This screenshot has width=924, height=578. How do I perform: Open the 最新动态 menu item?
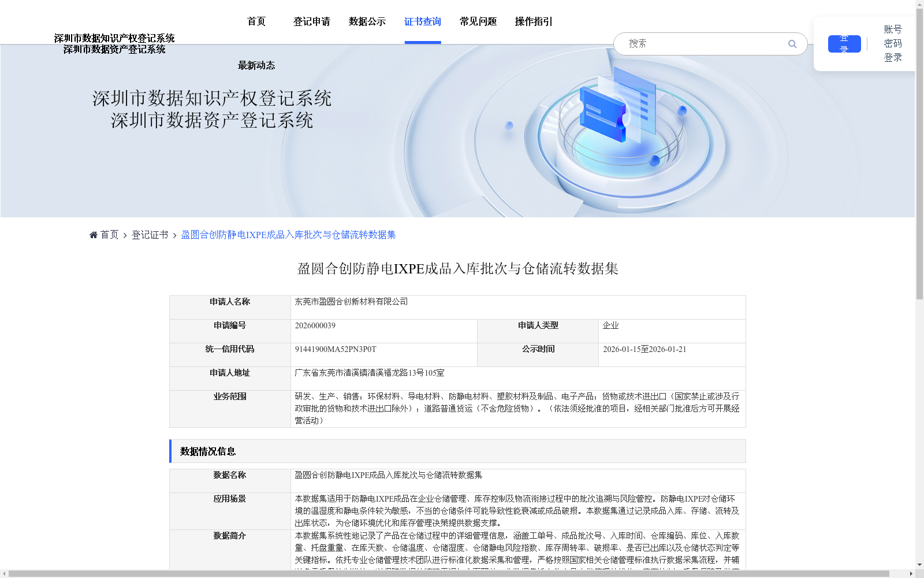point(256,65)
